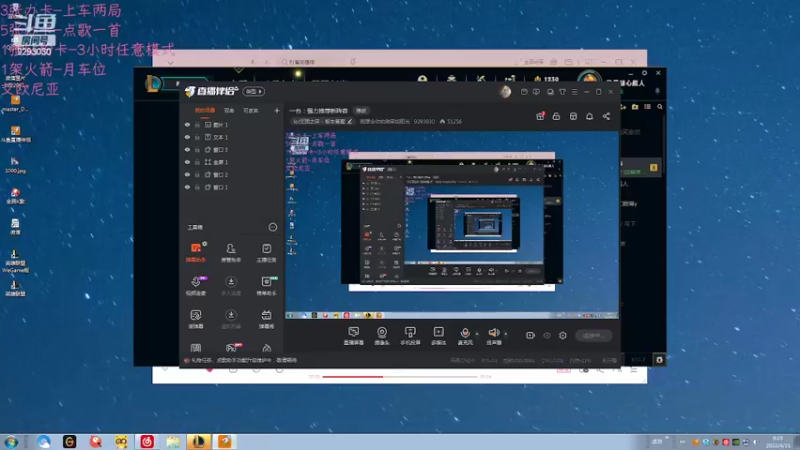Toggle visibility of the 窗口 3 source
The image size is (800, 450).
[x=187, y=150]
